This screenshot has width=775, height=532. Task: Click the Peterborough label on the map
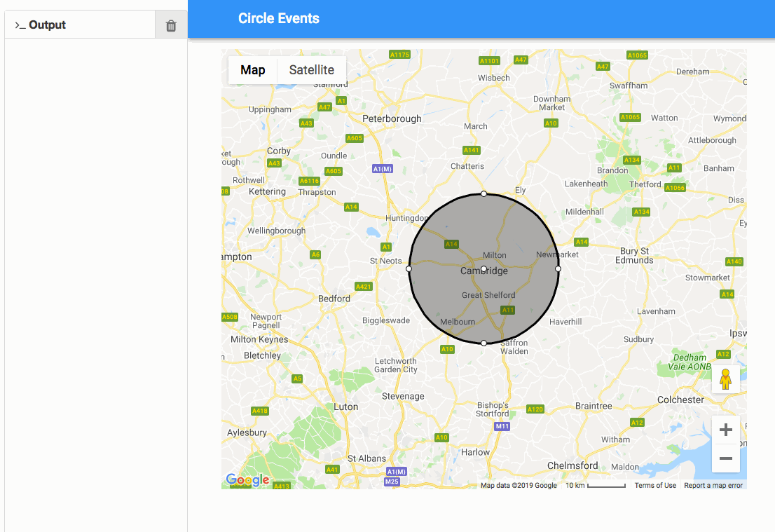pos(392,118)
